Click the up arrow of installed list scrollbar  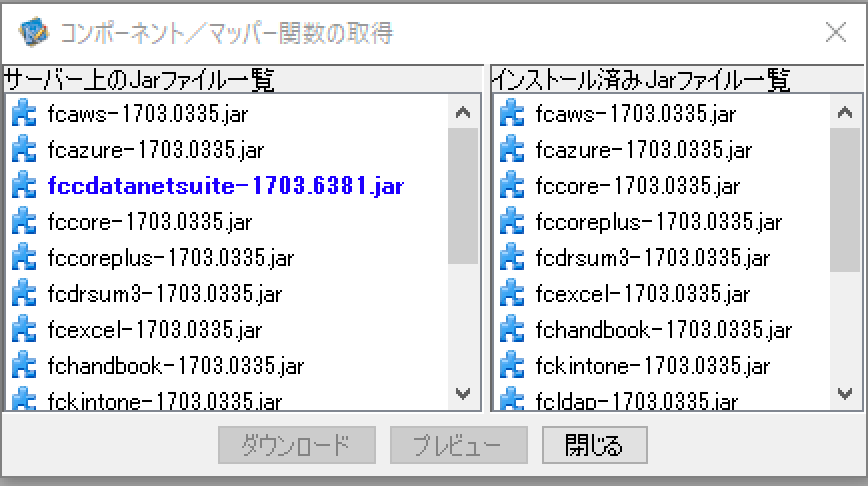coord(845,113)
